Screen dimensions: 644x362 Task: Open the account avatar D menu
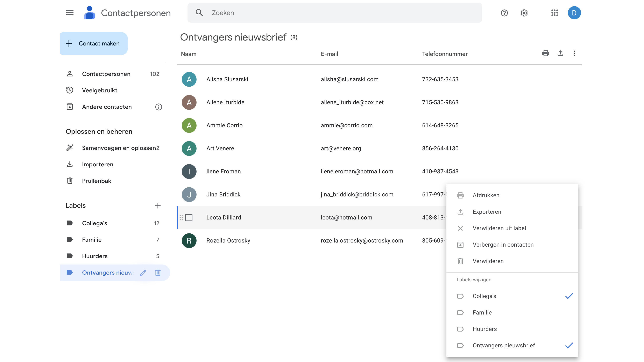(574, 13)
